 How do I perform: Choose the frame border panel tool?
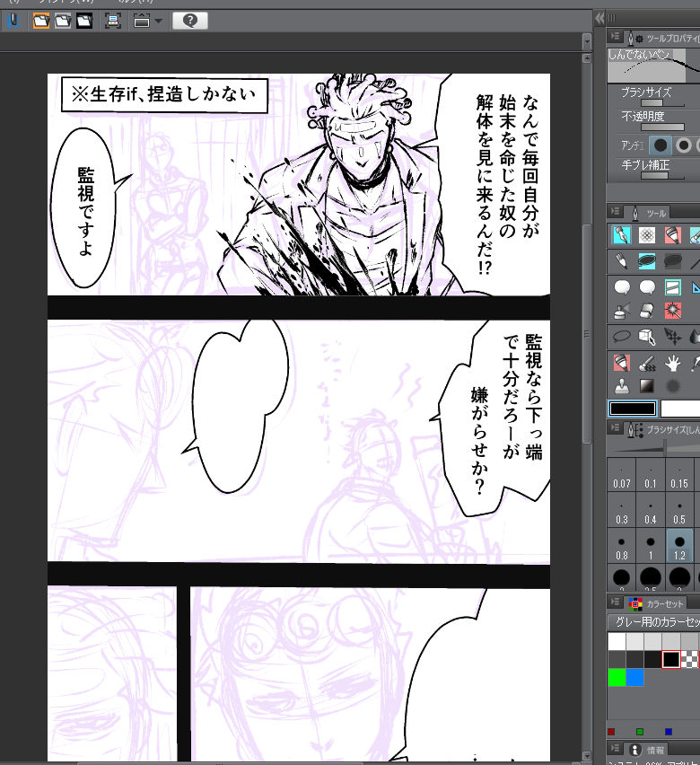pyautogui.click(x=673, y=287)
